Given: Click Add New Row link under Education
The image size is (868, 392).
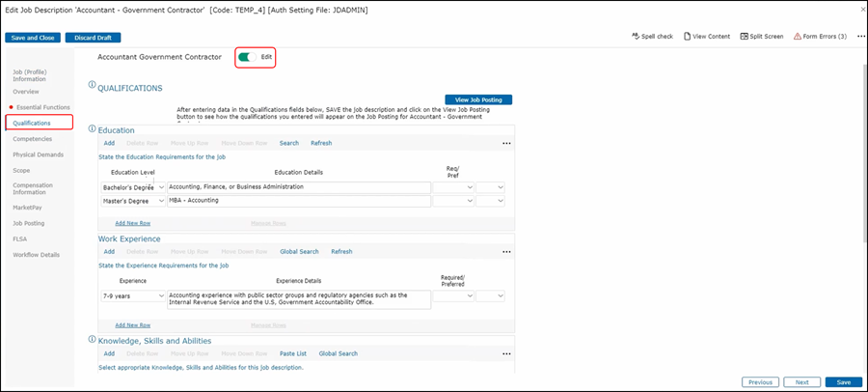Looking at the screenshot, I should tap(132, 222).
